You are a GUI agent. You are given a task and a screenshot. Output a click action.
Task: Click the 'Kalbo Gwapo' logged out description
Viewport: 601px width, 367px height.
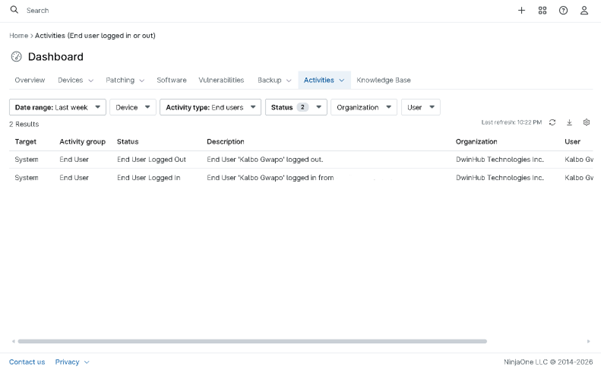tap(265, 160)
